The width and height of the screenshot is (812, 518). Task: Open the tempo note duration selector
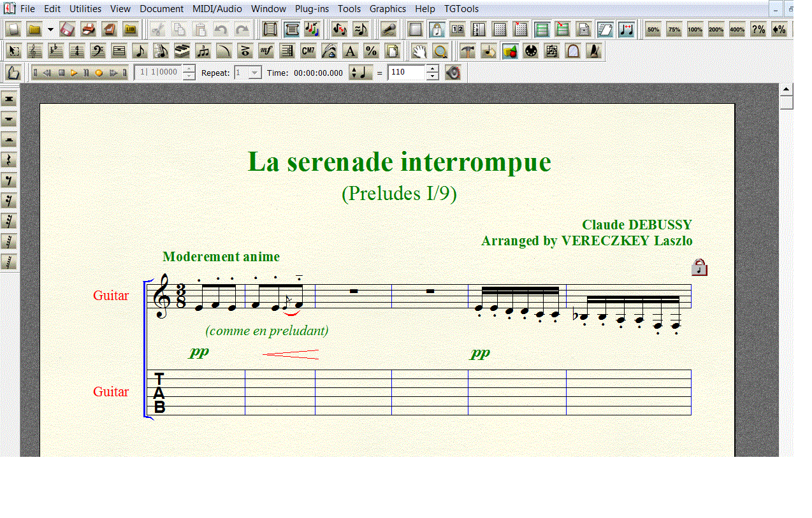[x=361, y=73]
